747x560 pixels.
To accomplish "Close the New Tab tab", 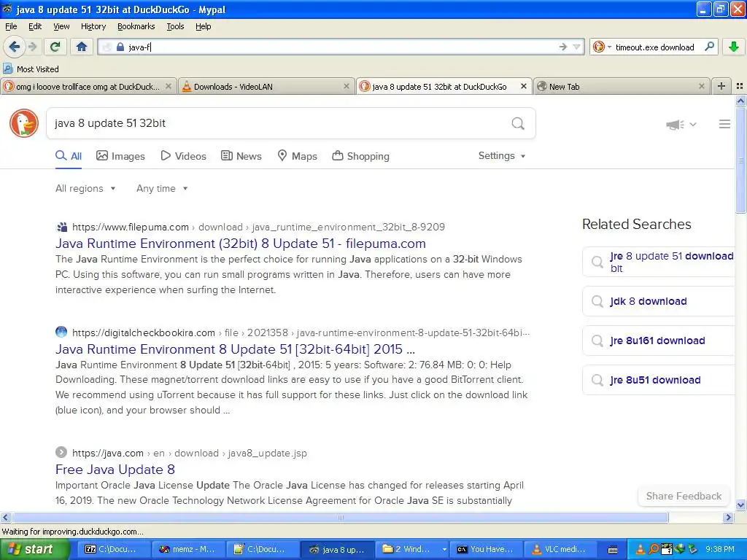I will pyautogui.click(x=701, y=86).
